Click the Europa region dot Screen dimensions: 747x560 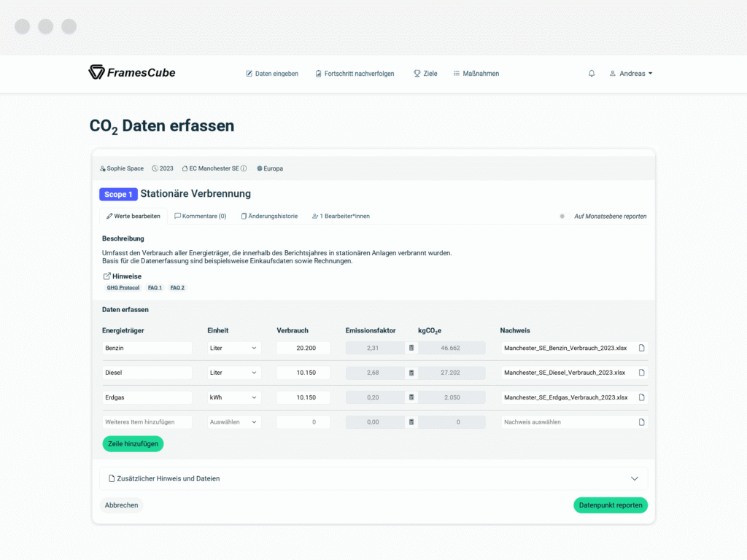[x=260, y=168]
